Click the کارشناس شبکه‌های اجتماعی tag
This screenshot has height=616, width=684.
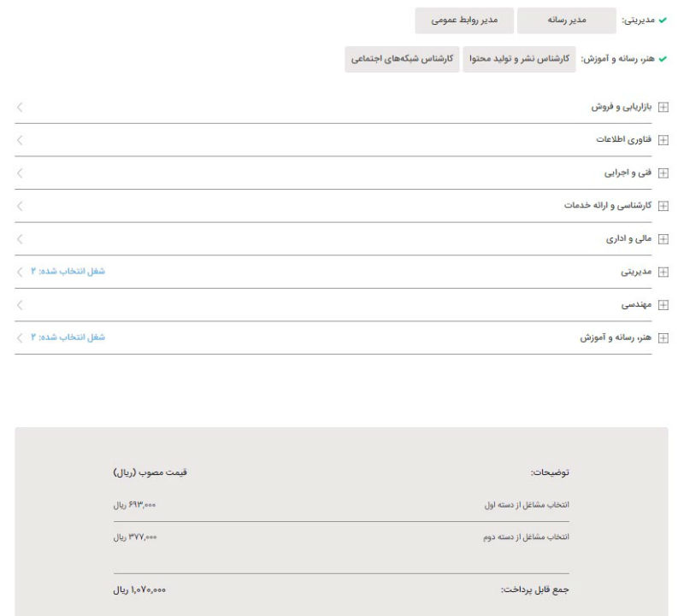(x=402, y=59)
